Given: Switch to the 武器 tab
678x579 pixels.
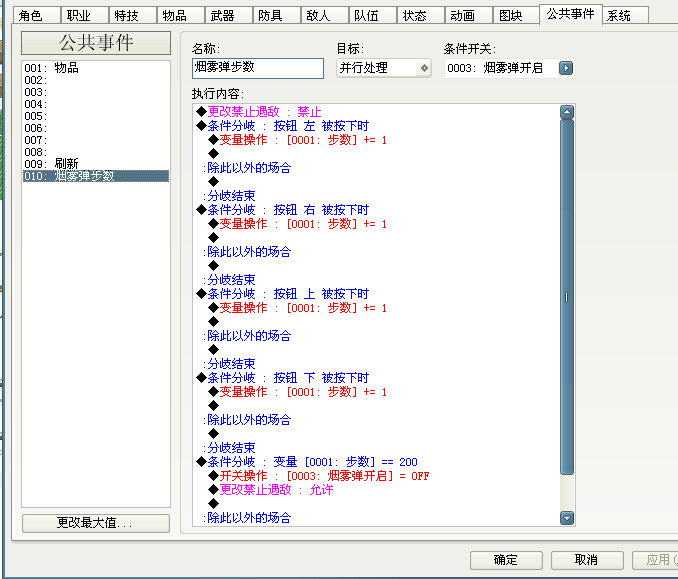Looking at the screenshot, I should 229,16.
